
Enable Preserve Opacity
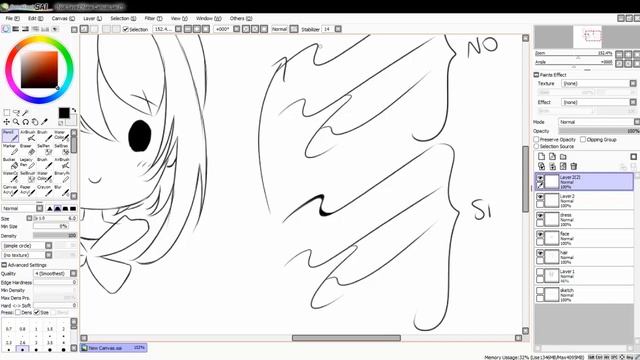pos(536,140)
